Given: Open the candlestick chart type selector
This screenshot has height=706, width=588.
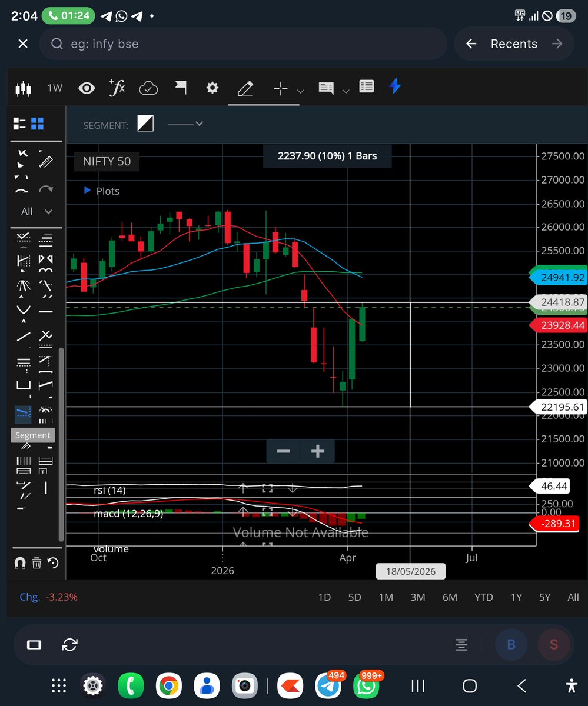Looking at the screenshot, I should [22, 88].
